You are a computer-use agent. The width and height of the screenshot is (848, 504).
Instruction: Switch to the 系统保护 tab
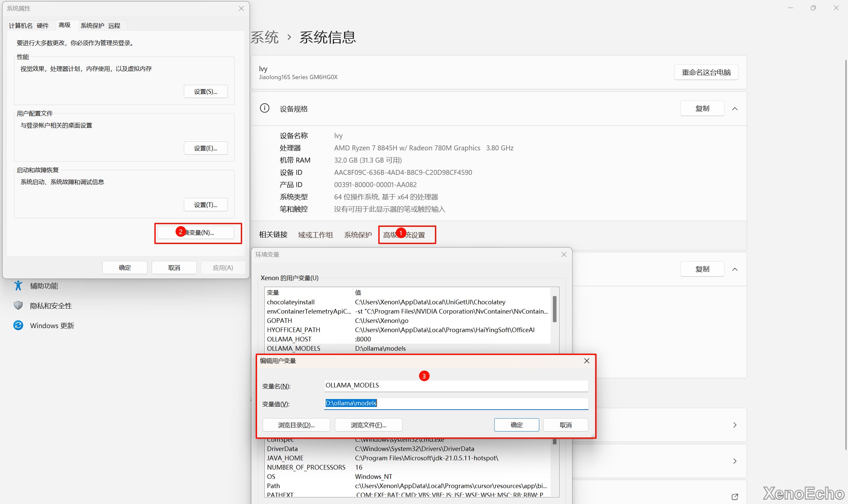[x=92, y=25]
